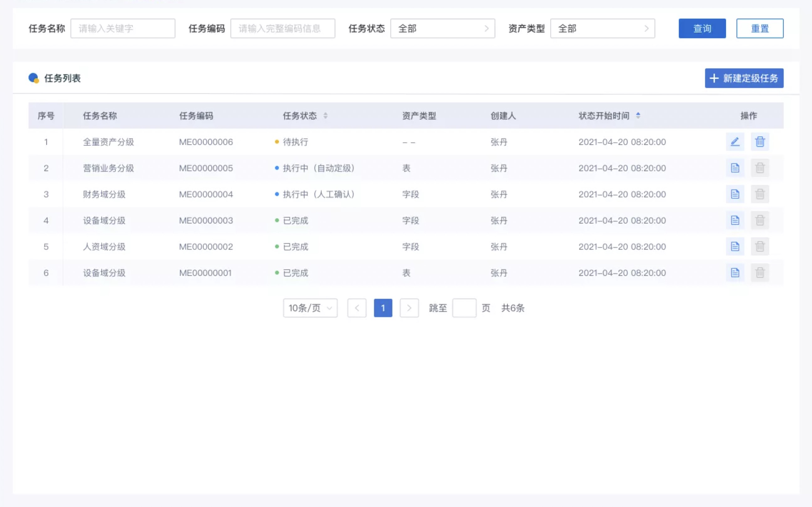Edit task 全量资产分级 with pencil icon
Screen dimensions: 812x507
click(x=735, y=142)
